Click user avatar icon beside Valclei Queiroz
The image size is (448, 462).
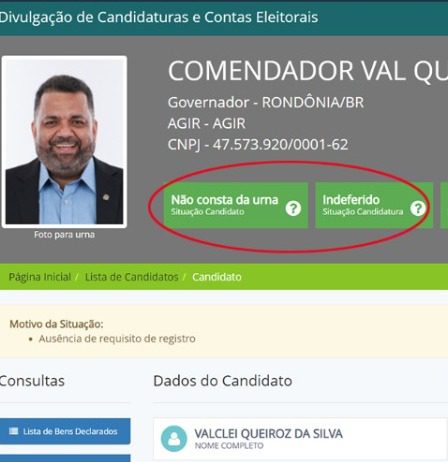click(x=174, y=439)
